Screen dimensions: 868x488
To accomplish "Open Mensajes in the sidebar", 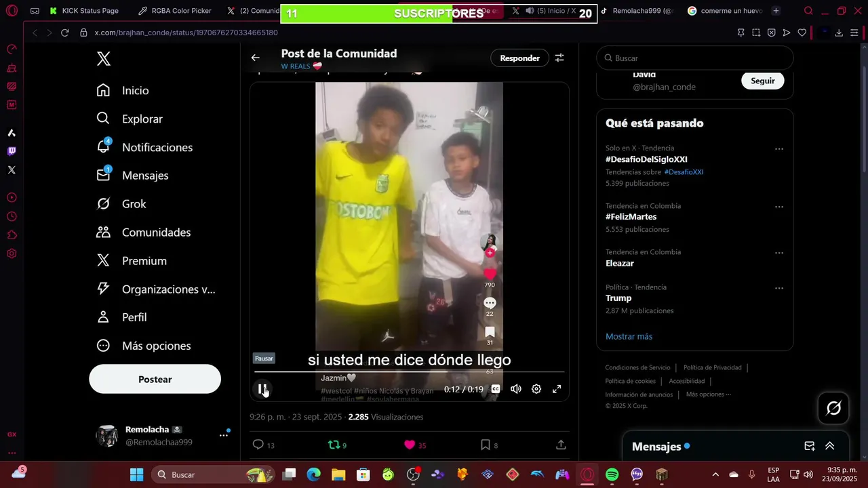I will click(132, 176).
